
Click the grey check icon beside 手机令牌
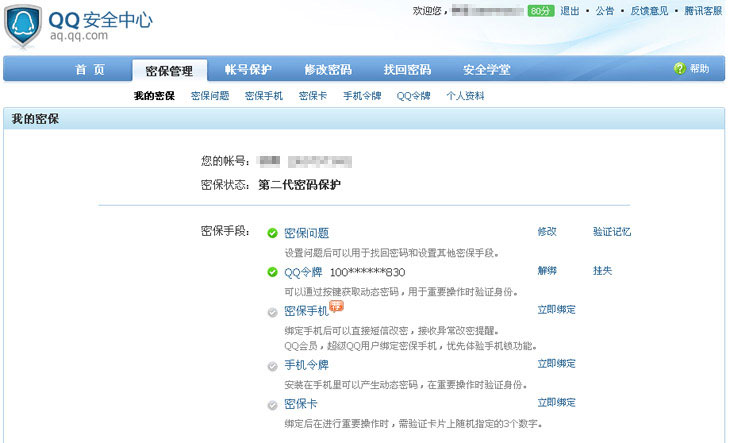pyautogui.click(x=272, y=366)
